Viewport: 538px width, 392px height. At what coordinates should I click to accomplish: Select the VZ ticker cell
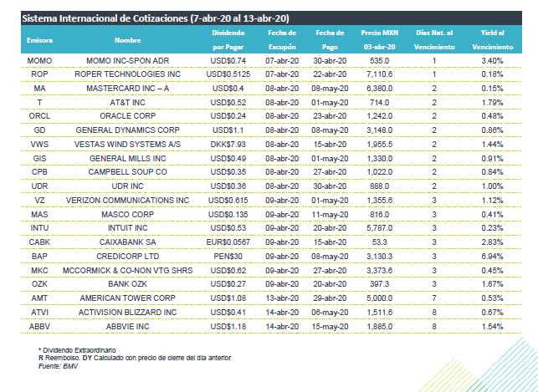[39, 201]
